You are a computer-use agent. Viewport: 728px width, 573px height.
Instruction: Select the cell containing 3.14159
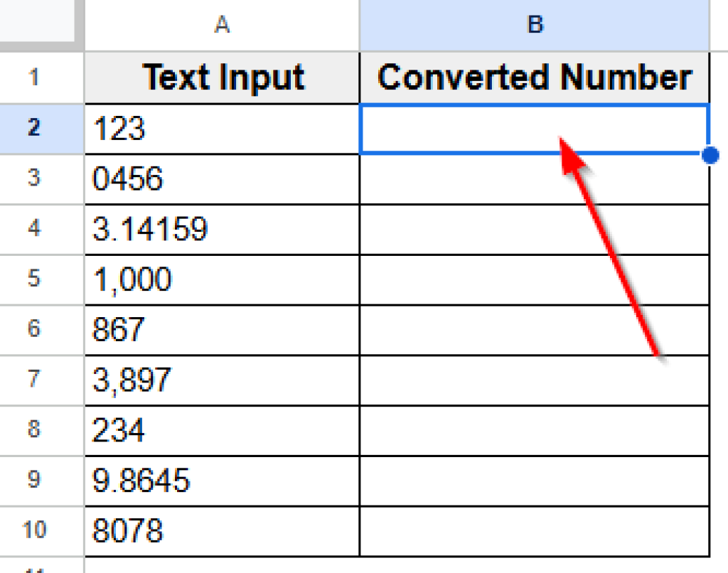click(x=220, y=228)
